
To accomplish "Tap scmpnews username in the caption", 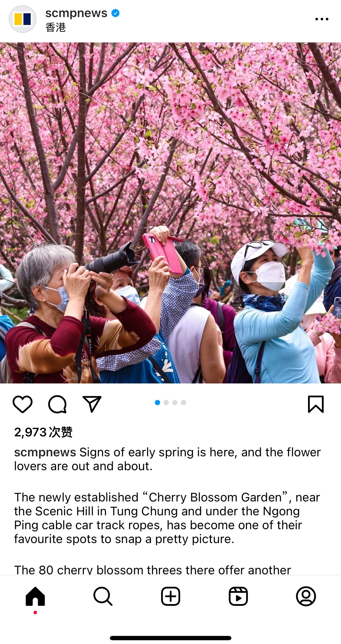I will pos(45,452).
